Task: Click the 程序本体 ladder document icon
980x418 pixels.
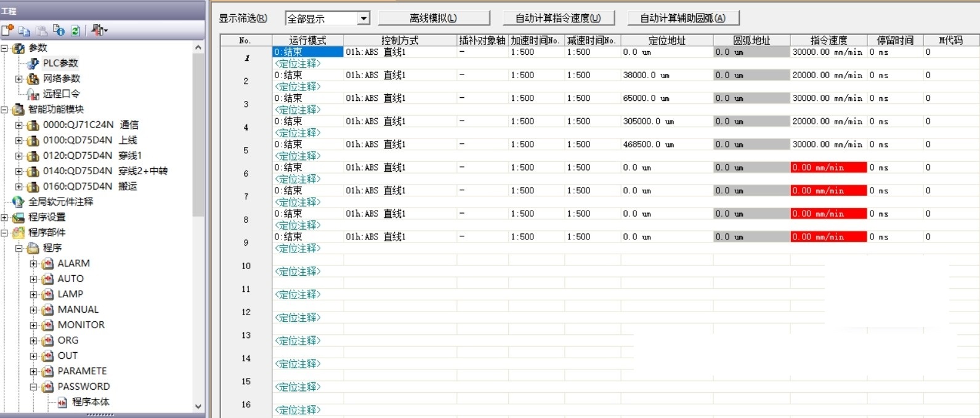Action: [x=62, y=402]
